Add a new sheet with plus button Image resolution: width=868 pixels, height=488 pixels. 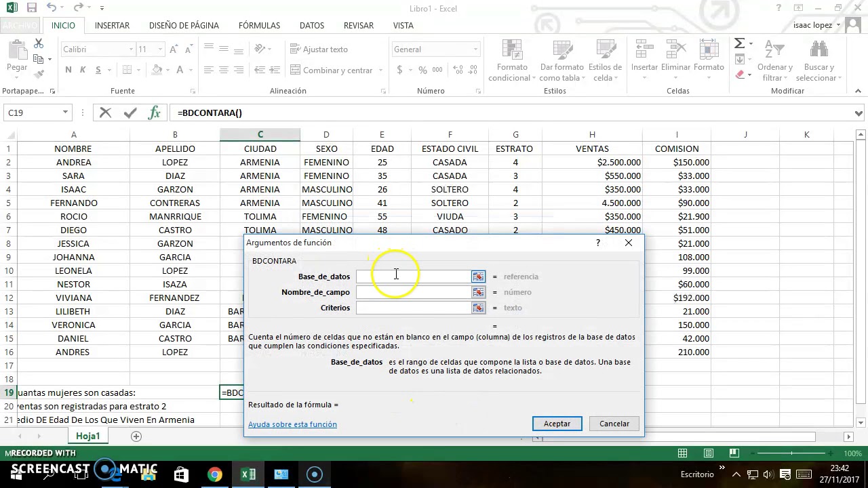(136, 436)
